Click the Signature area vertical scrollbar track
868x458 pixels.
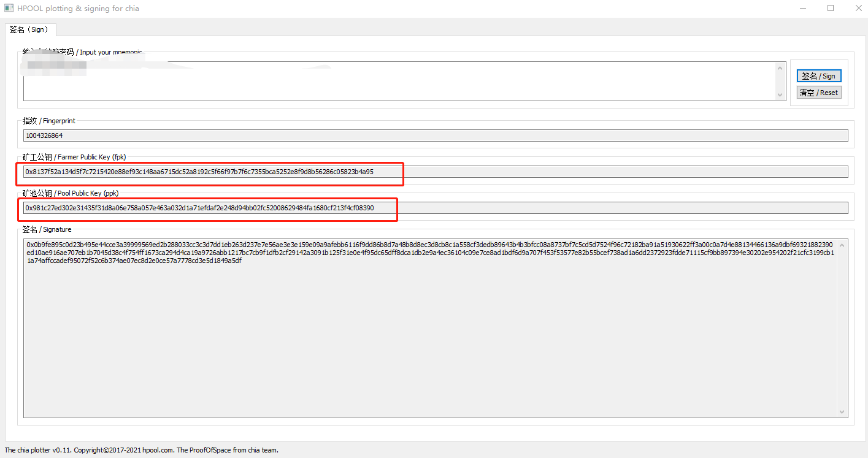pos(842,328)
